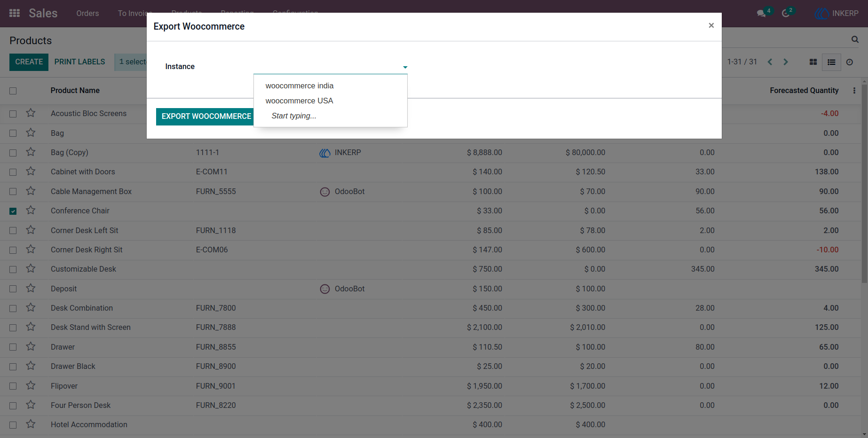The height and width of the screenshot is (438, 868).
Task: Open the conversations chat icon
Action: (x=761, y=13)
